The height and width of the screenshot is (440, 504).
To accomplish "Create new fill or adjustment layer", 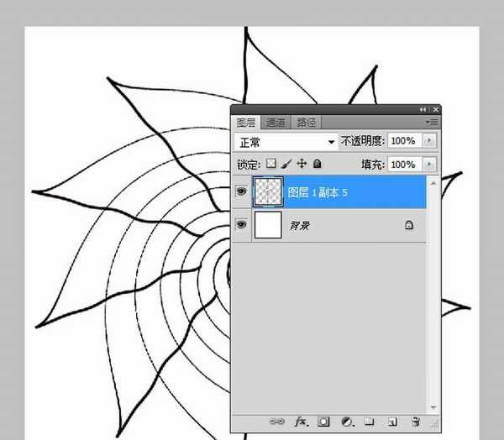I will tap(347, 422).
